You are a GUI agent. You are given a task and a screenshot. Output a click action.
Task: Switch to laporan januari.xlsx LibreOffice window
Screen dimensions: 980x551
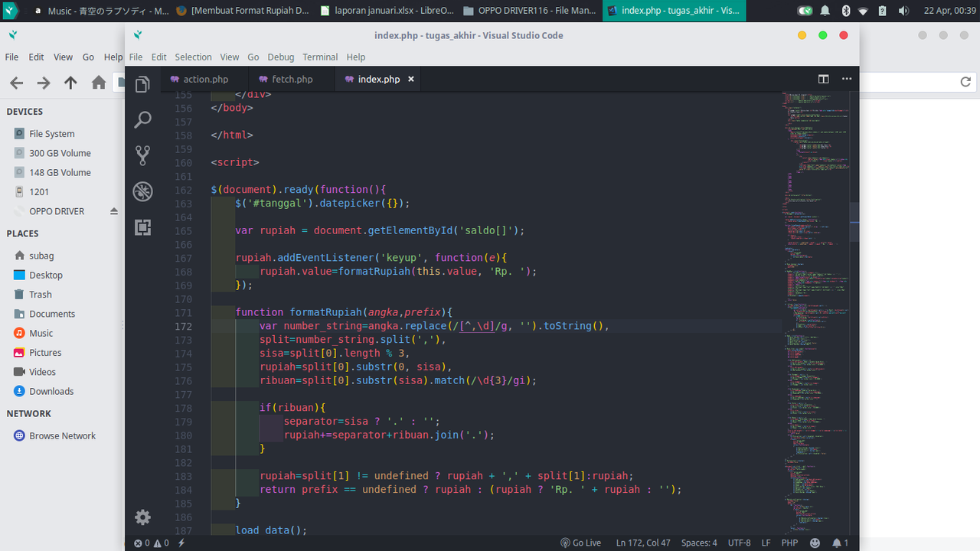[x=387, y=11]
